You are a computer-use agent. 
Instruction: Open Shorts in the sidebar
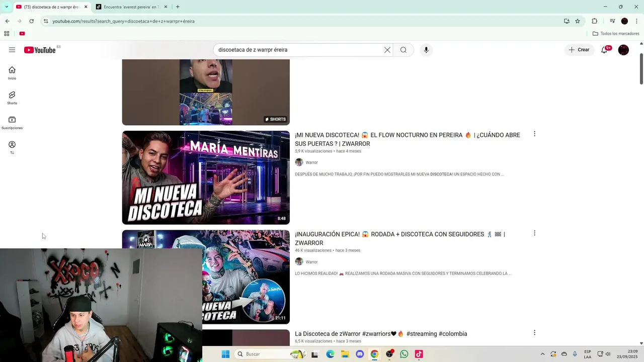click(x=12, y=98)
